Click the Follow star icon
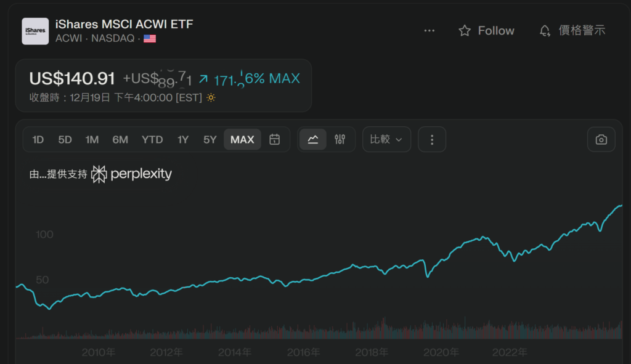This screenshot has height=364, width=631. pos(465,31)
